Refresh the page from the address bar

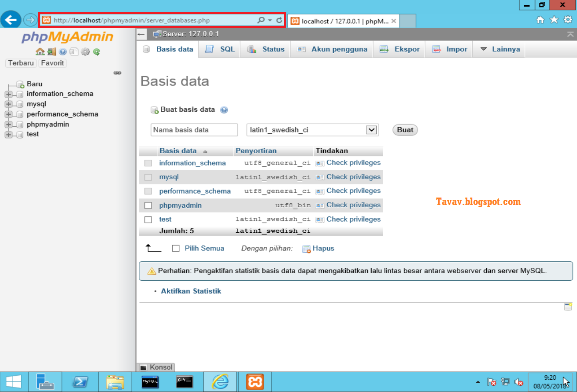coord(279,20)
